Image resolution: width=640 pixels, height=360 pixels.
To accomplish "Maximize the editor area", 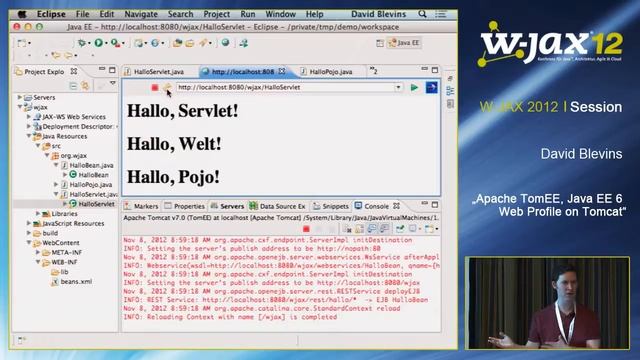I will click(435, 70).
